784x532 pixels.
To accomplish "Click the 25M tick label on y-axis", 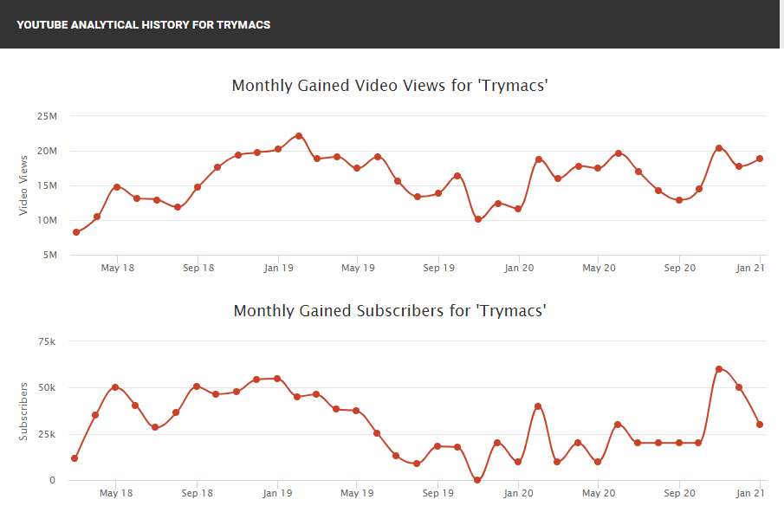I will click(46, 116).
